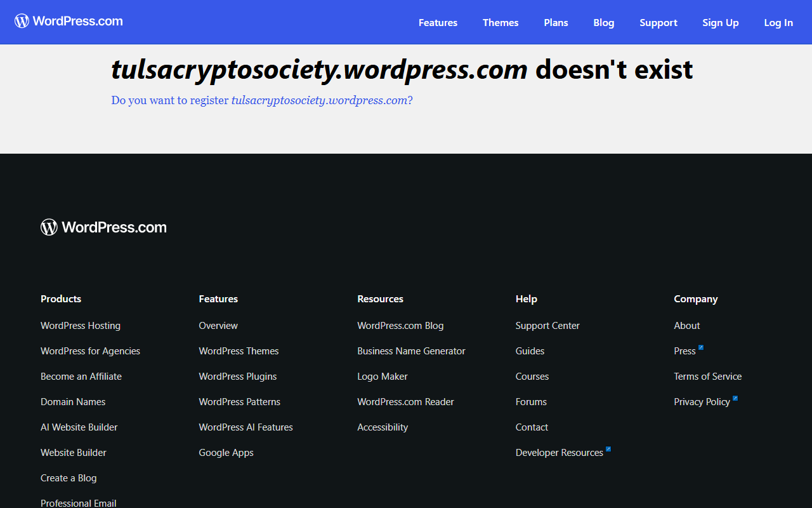Viewport: 812px width, 508px height.
Task: Click WordPress Plugins link
Action: 238,377
